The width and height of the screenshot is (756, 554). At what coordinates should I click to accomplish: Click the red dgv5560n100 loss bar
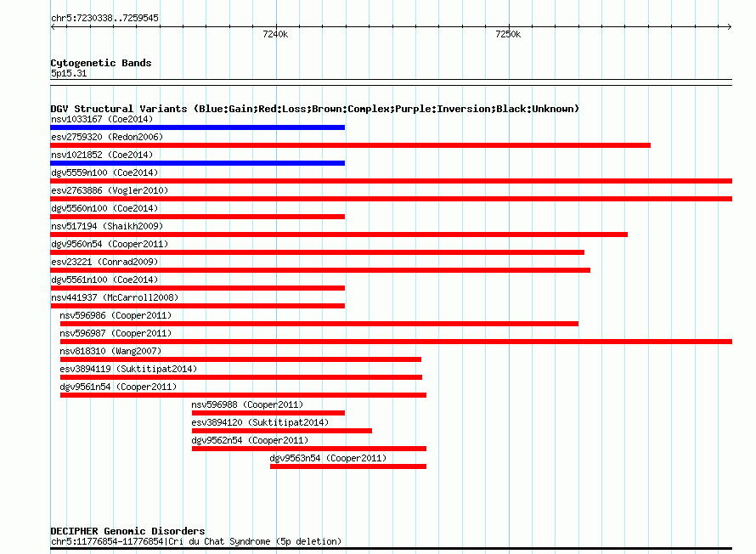click(x=198, y=217)
